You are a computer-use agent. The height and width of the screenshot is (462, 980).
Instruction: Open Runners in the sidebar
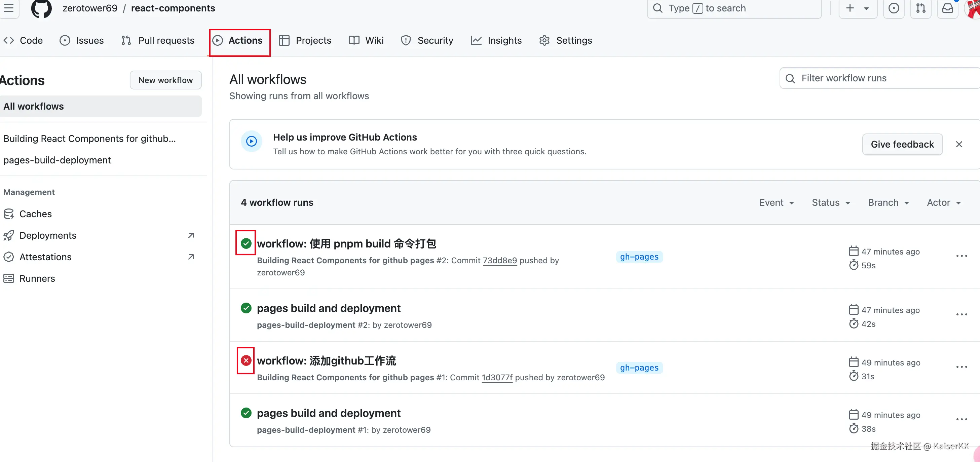37,278
